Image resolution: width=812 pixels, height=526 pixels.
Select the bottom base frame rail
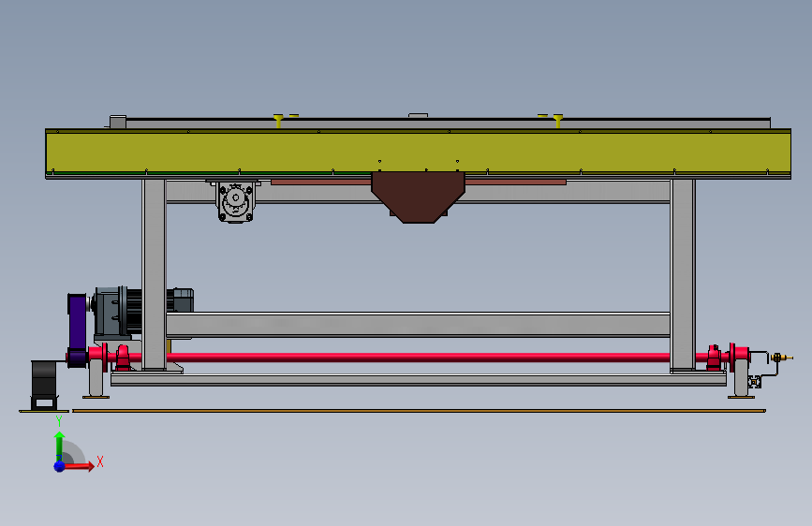[419, 380]
